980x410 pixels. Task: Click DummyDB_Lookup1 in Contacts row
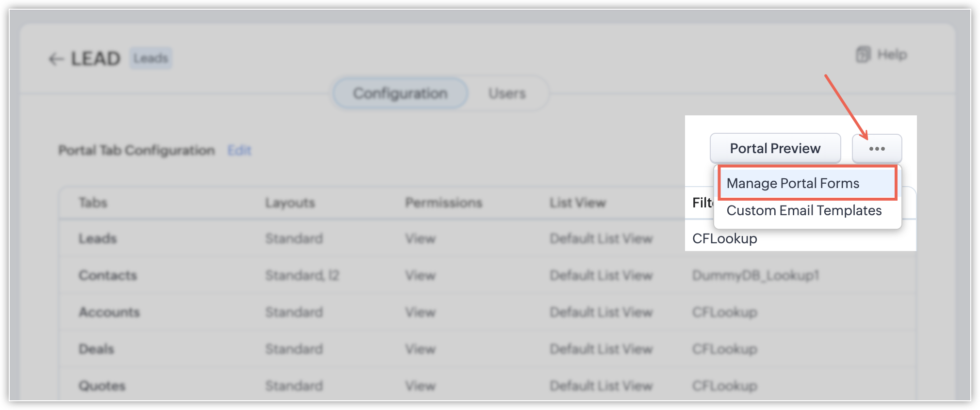(755, 275)
